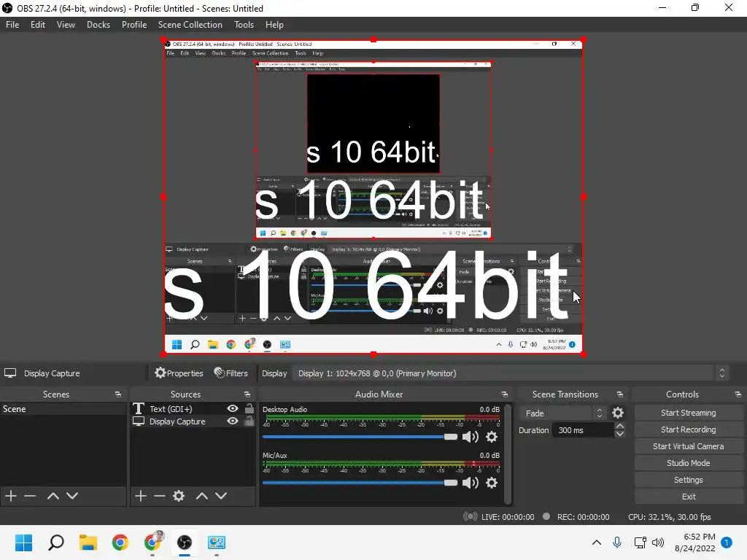Move scene up in list
The height and width of the screenshot is (560, 747).
(x=53, y=496)
